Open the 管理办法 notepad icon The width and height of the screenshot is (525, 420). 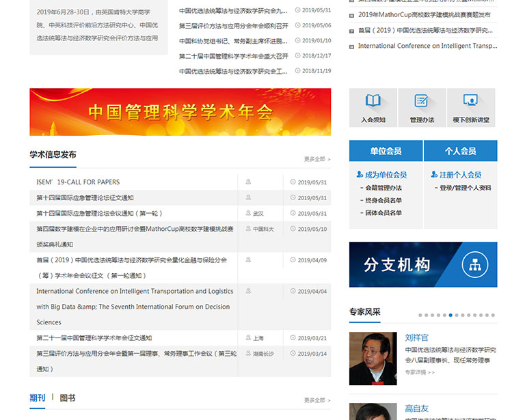tap(421, 102)
